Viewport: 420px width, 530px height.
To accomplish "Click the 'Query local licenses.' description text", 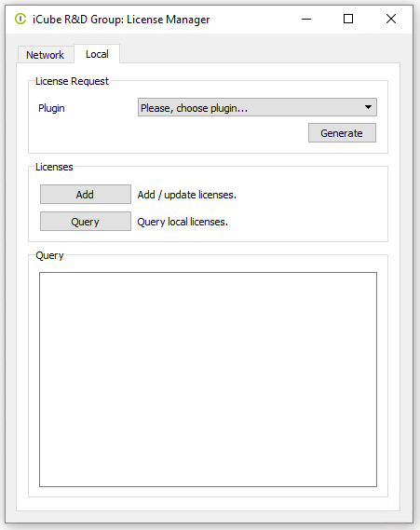I will pyautogui.click(x=183, y=222).
